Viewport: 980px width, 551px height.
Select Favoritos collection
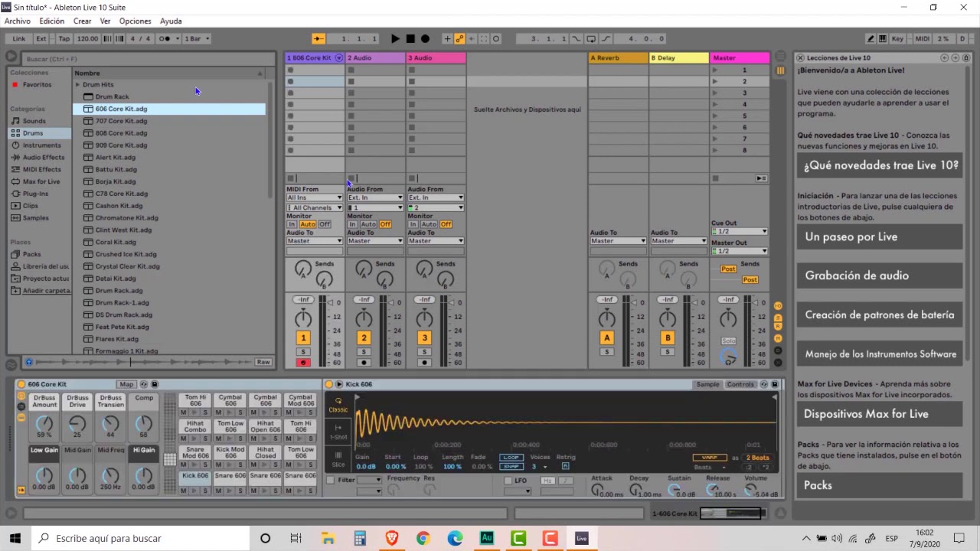click(37, 84)
